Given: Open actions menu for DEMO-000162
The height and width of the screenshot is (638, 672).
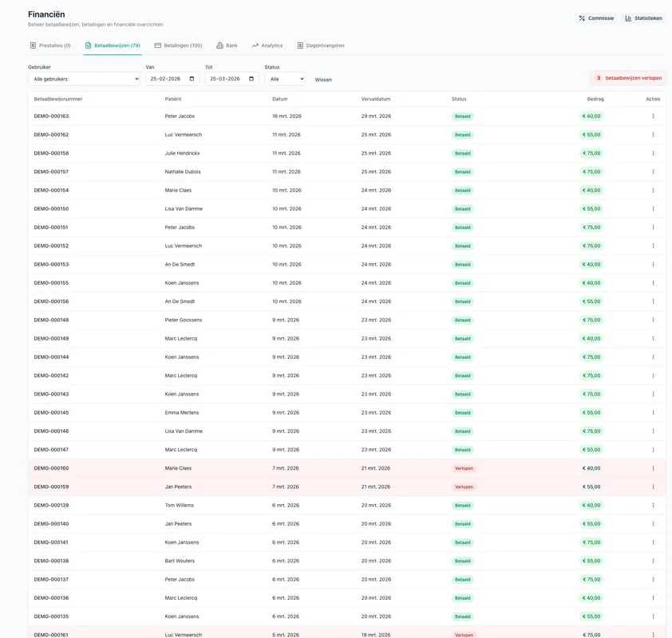Looking at the screenshot, I should click(653, 135).
